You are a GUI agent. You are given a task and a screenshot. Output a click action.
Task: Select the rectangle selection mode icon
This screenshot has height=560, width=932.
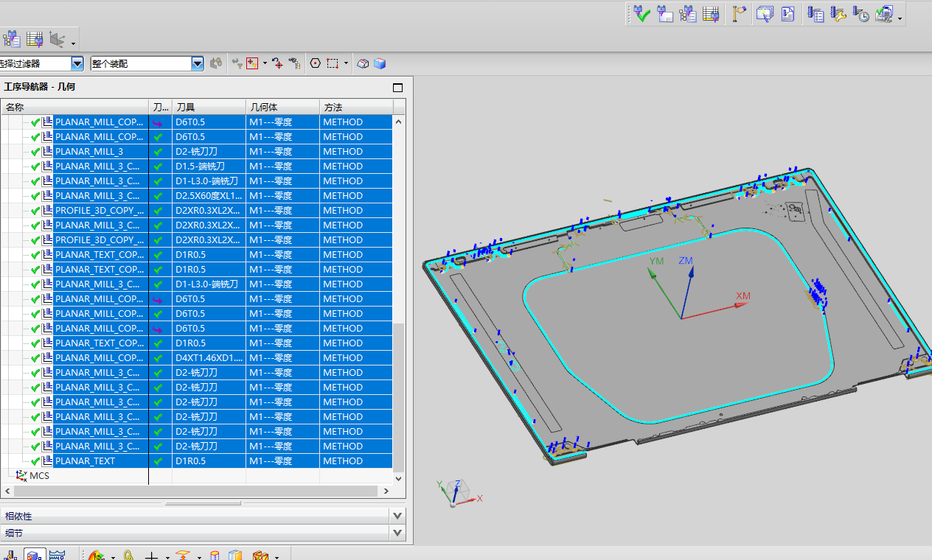333,64
